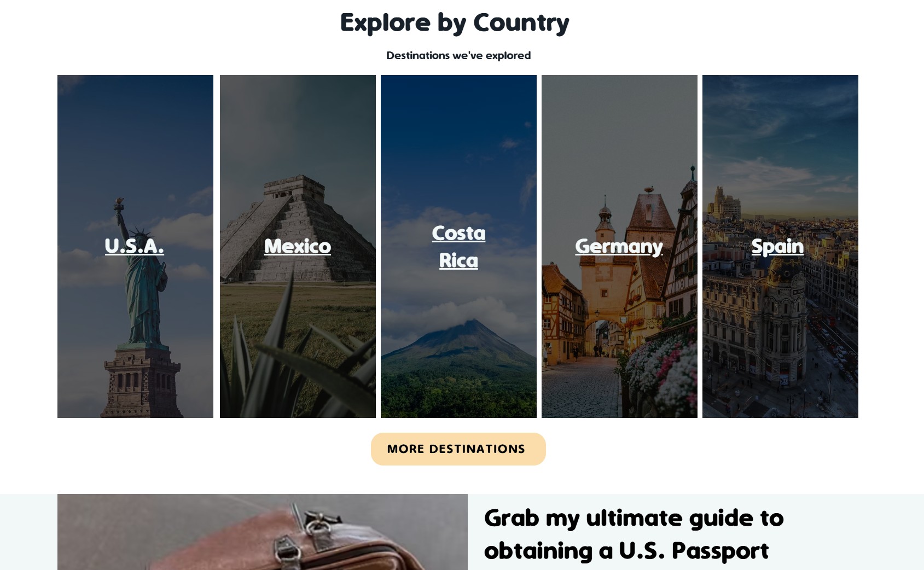Click the U.S. Passport guide heading
Screen dimensions: 924x570
[634, 534]
